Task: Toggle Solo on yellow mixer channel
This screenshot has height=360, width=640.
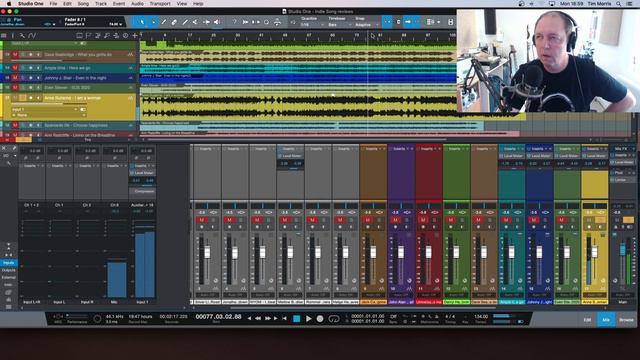Action: pyautogui.click(x=600, y=220)
